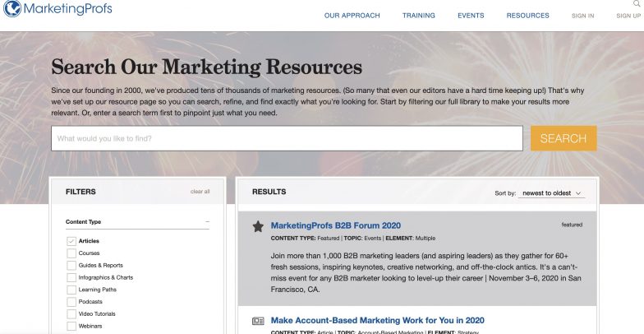Open the Training menu
644x334 pixels.
click(x=419, y=16)
